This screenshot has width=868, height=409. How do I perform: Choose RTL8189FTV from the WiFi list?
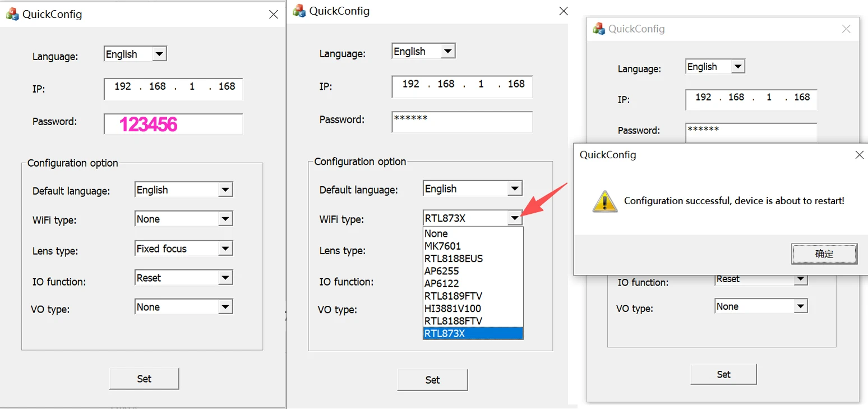click(453, 296)
